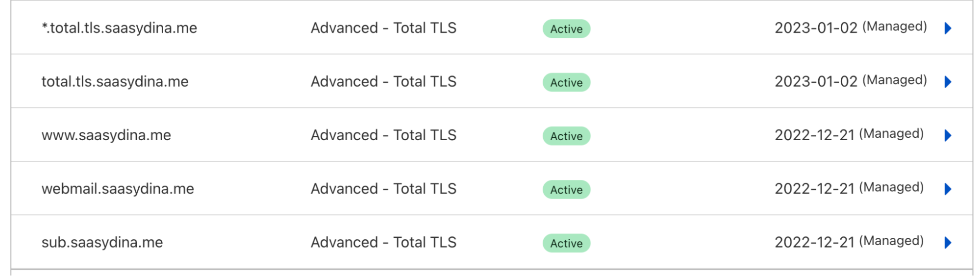
Task: Select the sub.saasydina.me hostname
Action: click(x=102, y=242)
